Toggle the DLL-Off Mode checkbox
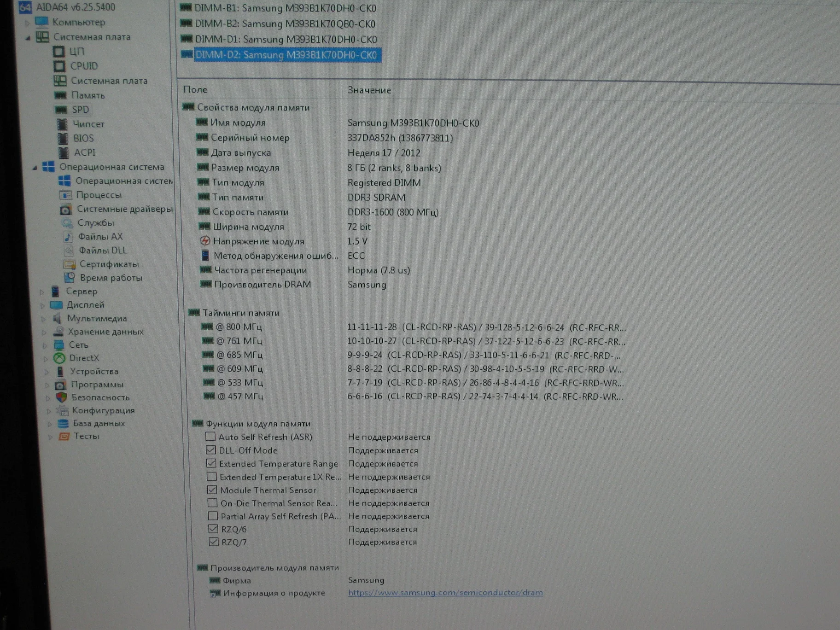840x630 pixels. point(211,449)
